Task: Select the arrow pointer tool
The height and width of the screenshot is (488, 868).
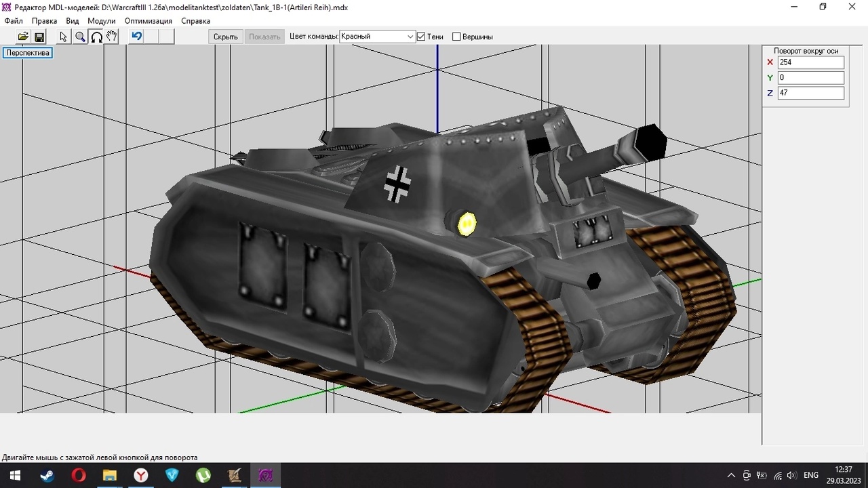Action: point(64,37)
